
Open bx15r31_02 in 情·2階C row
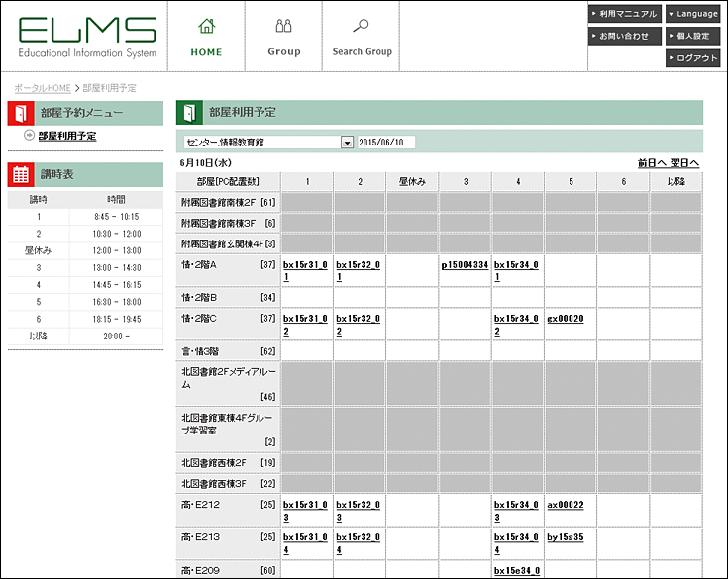point(305,325)
